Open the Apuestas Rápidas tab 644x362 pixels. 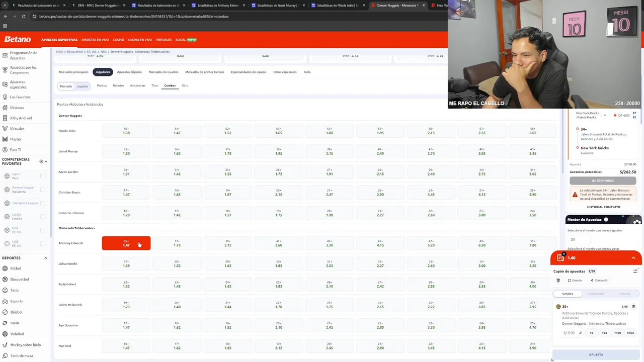coord(129,72)
